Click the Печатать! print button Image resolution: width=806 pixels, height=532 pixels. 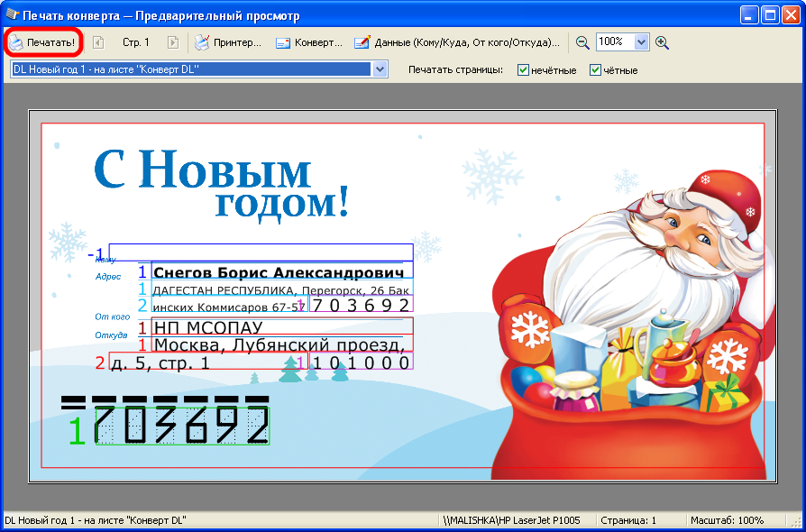[x=42, y=42]
